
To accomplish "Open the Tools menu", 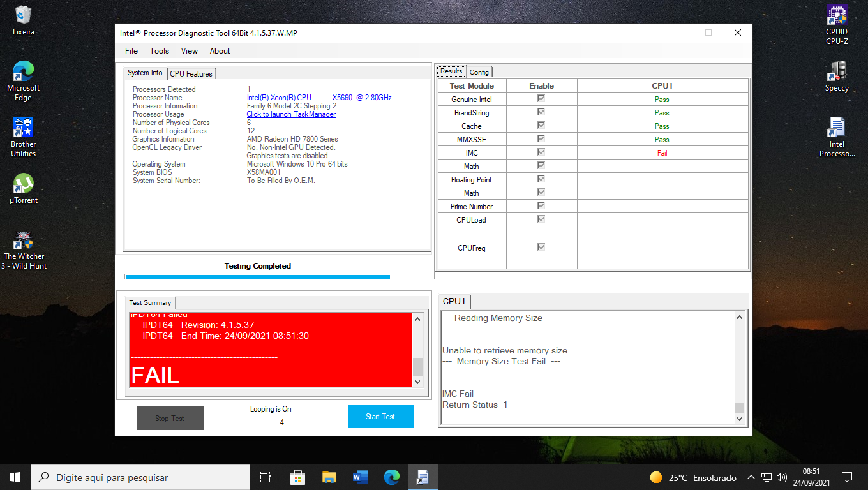I will (x=160, y=51).
